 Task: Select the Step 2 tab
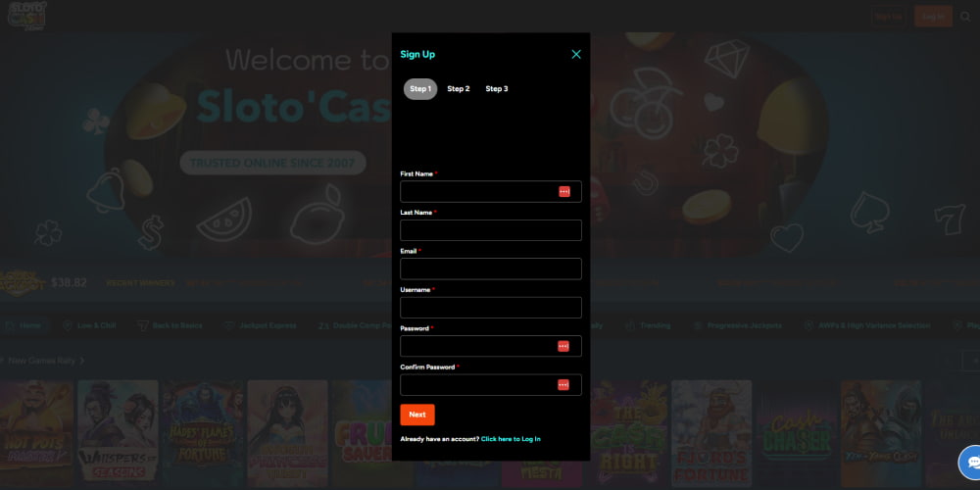click(458, 89)
